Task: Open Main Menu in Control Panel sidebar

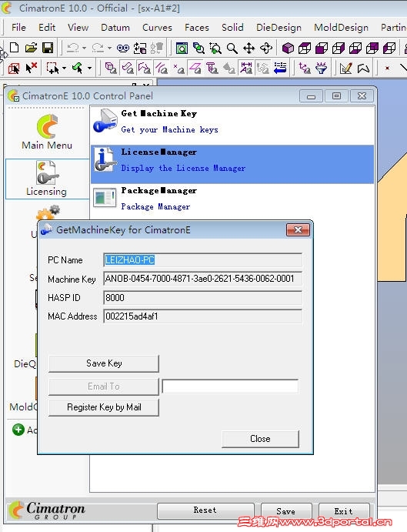Action: click(x=47, y=132)
